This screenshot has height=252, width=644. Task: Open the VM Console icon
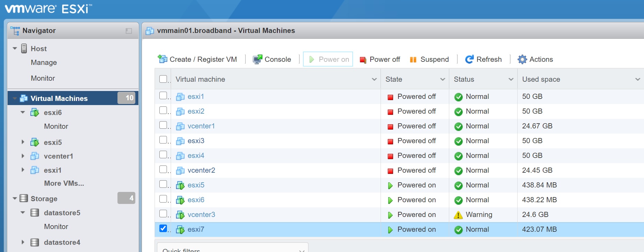(257, 59)
